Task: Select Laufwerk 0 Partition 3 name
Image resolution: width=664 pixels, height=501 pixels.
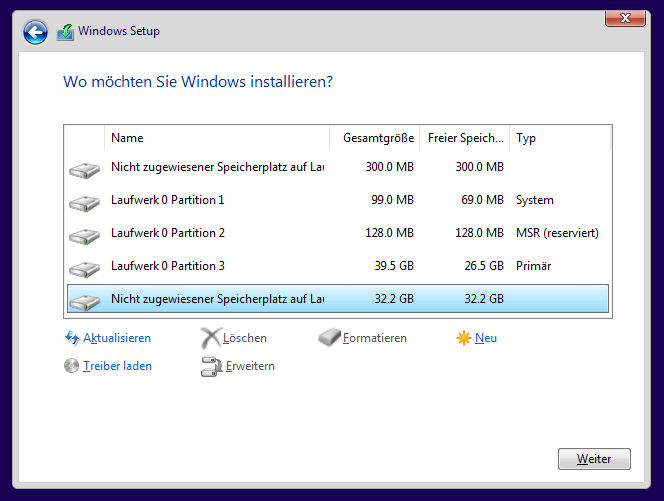Action: [168, 266]
